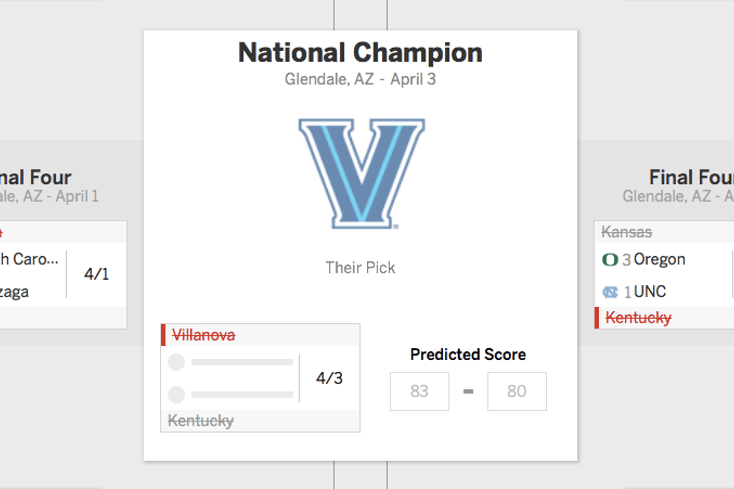Click the red crossed-out Kentucky Final Four pick
This screenshot has width=734, height=489.
pos(639,318)
